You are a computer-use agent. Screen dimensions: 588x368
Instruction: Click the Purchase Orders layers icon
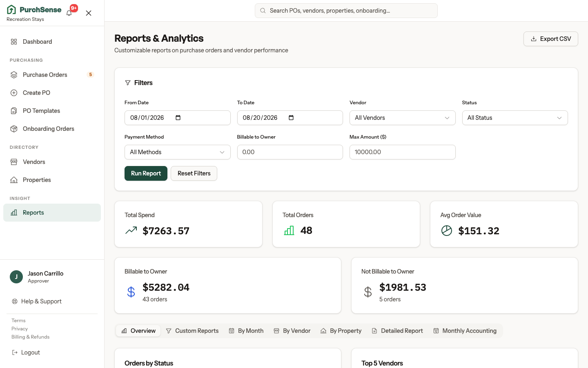coord(14,75)
